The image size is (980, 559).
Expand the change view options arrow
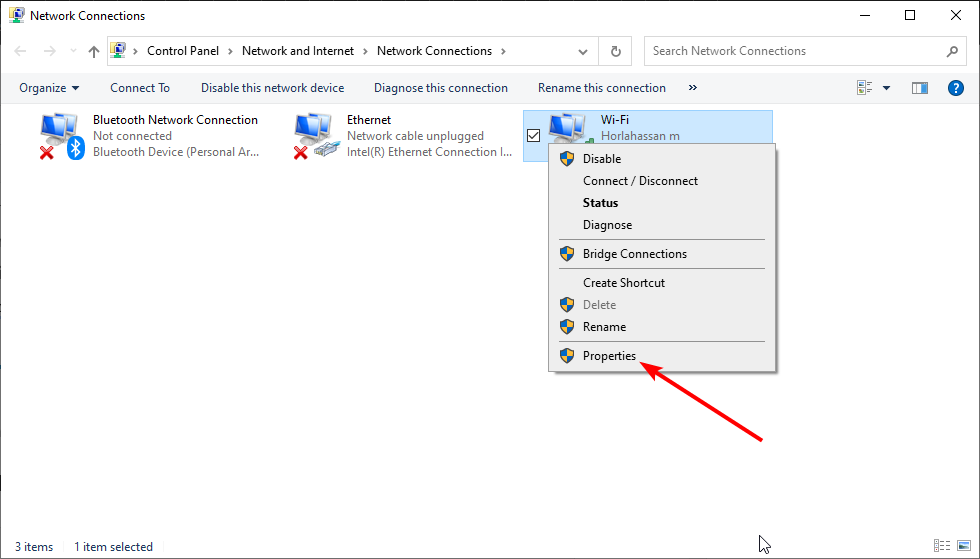point(886,88)
